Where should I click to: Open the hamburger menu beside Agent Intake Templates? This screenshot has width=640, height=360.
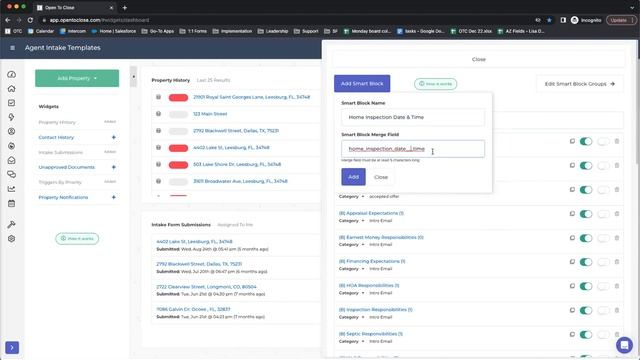(12, 48)
